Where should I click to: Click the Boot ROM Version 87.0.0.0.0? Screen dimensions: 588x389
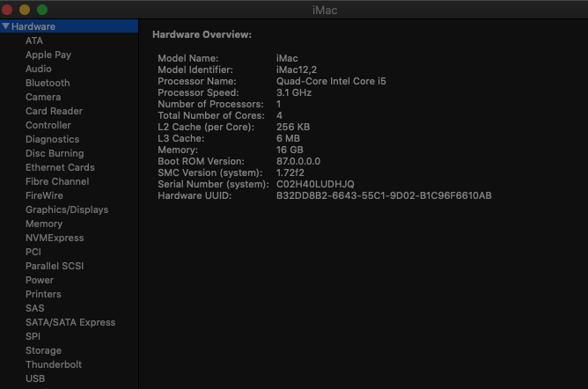pos(298,161)
